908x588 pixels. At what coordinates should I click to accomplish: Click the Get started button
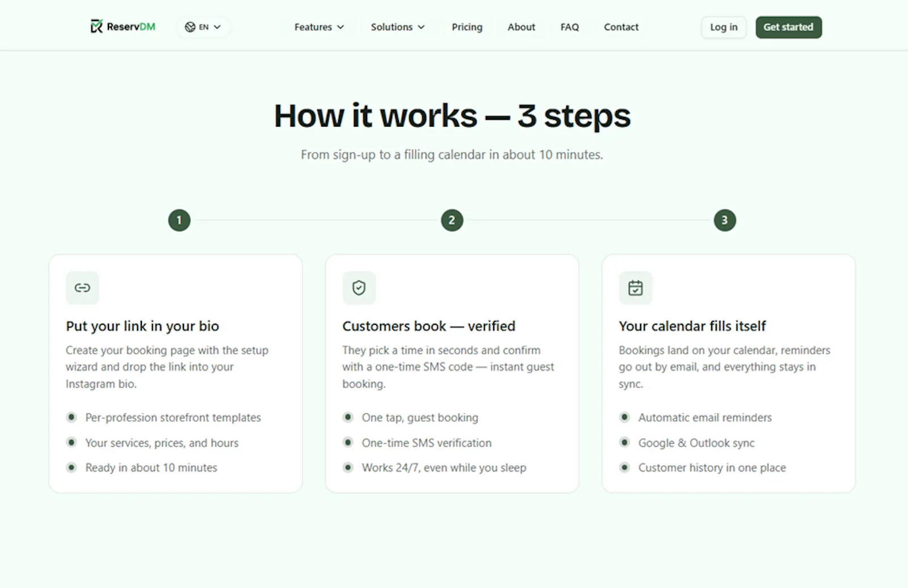click(x=788, y=27)
